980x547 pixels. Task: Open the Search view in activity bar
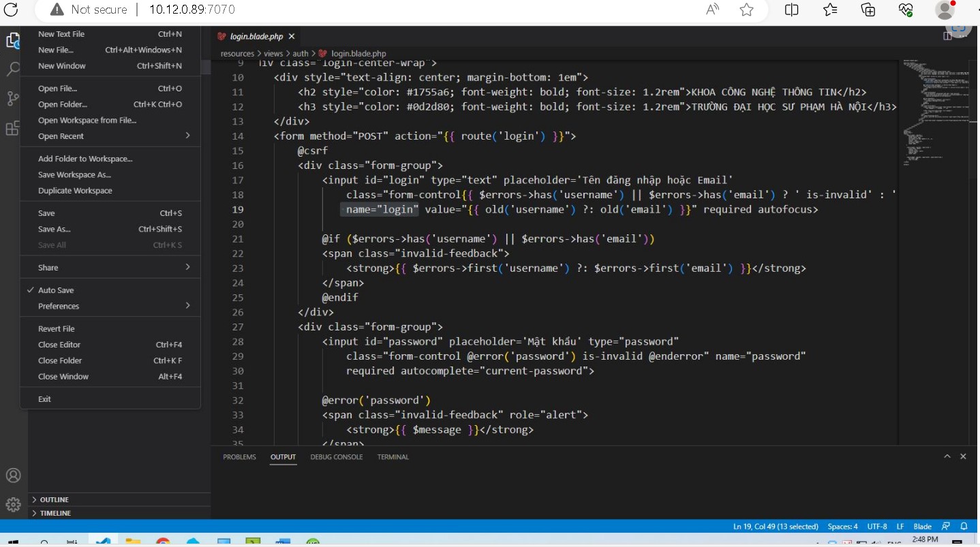click(13, 69)
